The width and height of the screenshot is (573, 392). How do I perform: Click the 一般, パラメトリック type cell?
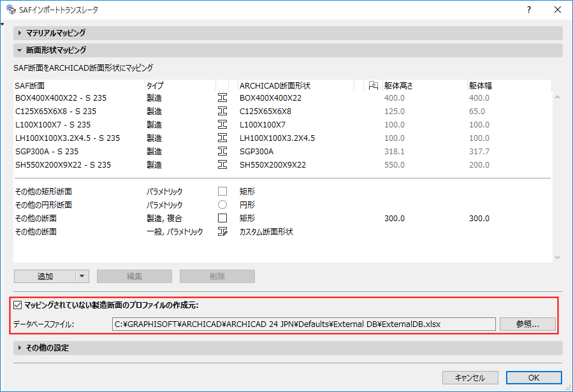175,231
